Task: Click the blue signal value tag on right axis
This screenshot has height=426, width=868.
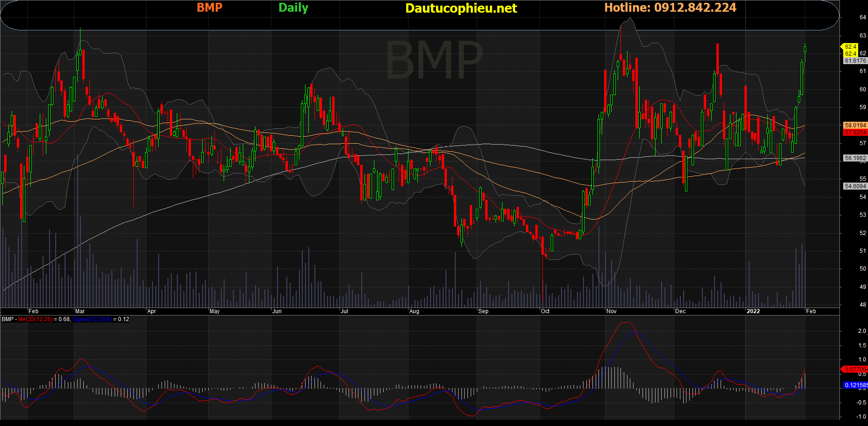Action: [x=855, y=385]
